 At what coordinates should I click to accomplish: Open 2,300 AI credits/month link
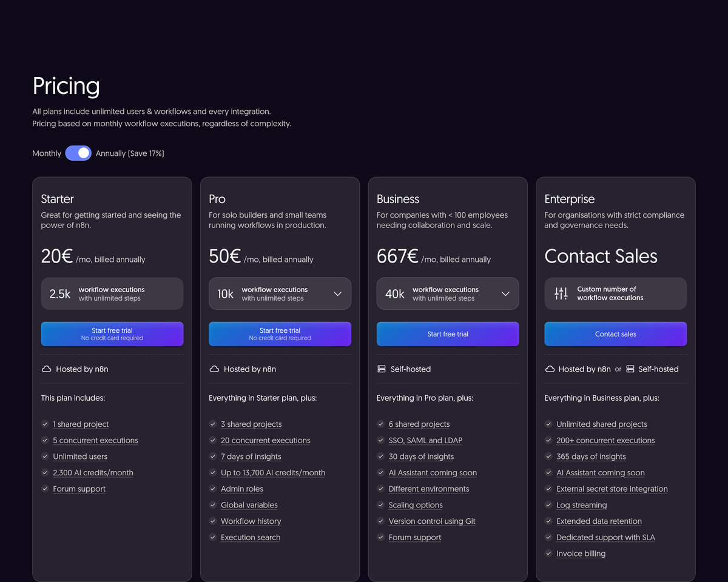click(x=93, y=473)
